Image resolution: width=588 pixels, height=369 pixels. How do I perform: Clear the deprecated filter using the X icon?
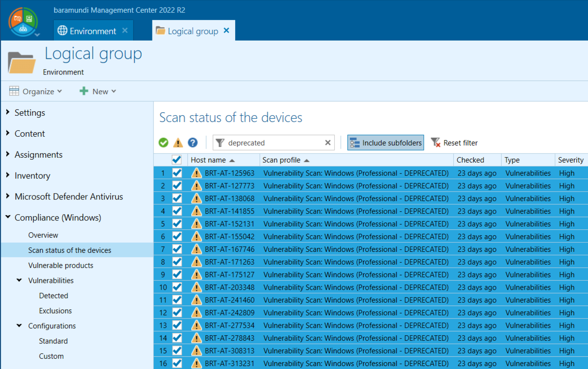327,143
